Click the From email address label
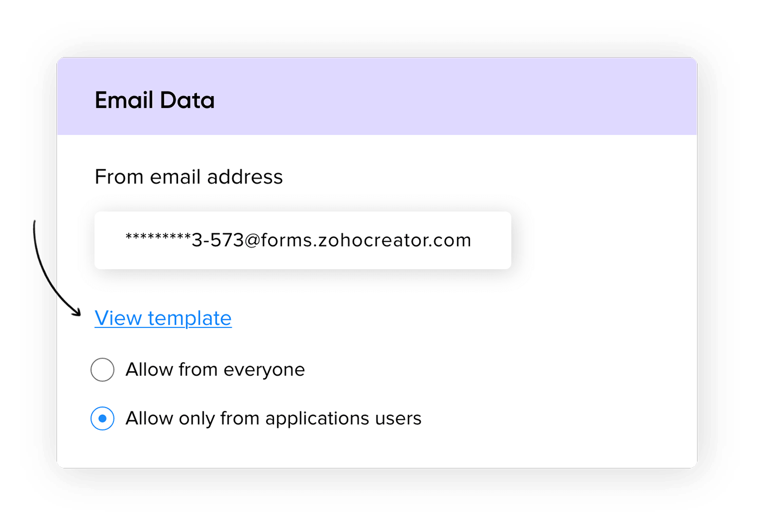 tap(188, 177)
